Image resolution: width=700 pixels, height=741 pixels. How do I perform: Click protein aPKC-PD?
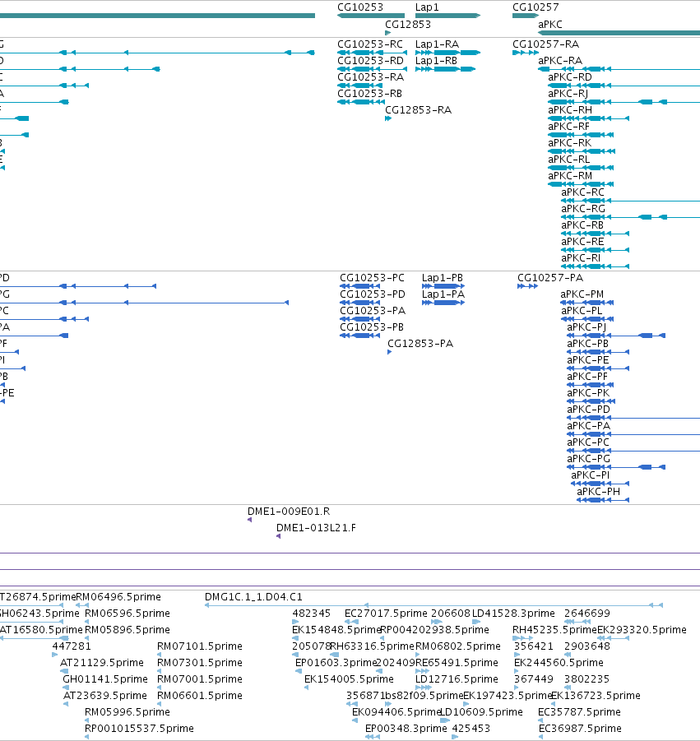pyautogui.click(x=588, y=410)
